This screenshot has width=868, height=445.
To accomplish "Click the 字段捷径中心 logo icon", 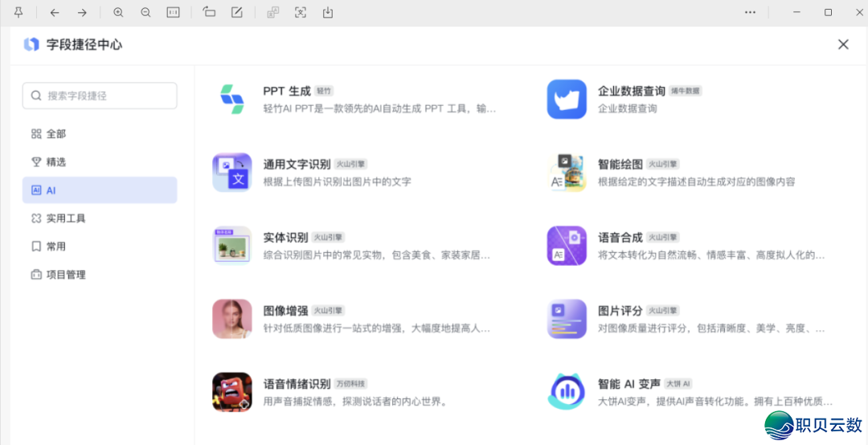I will (31, 44).
